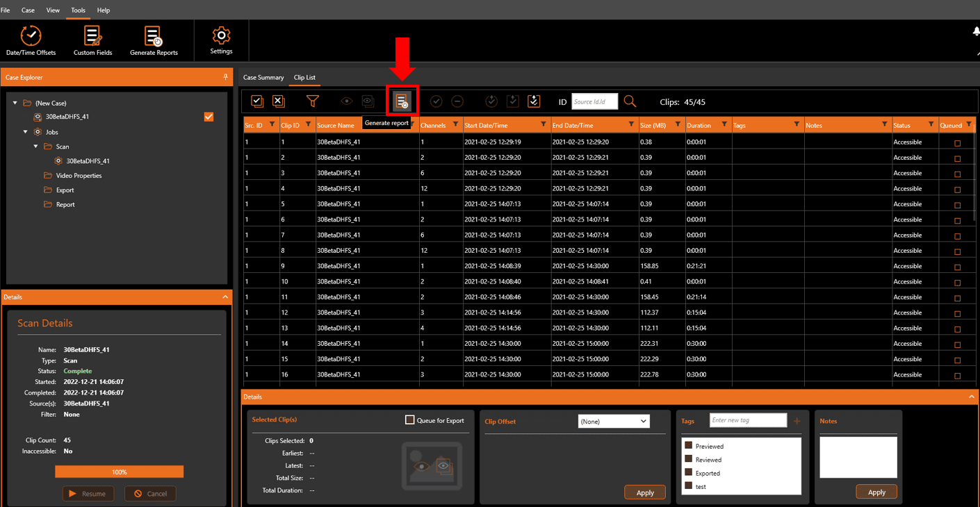Open the Help menu
Screen dimensions: 980x507
click(104, 10)
